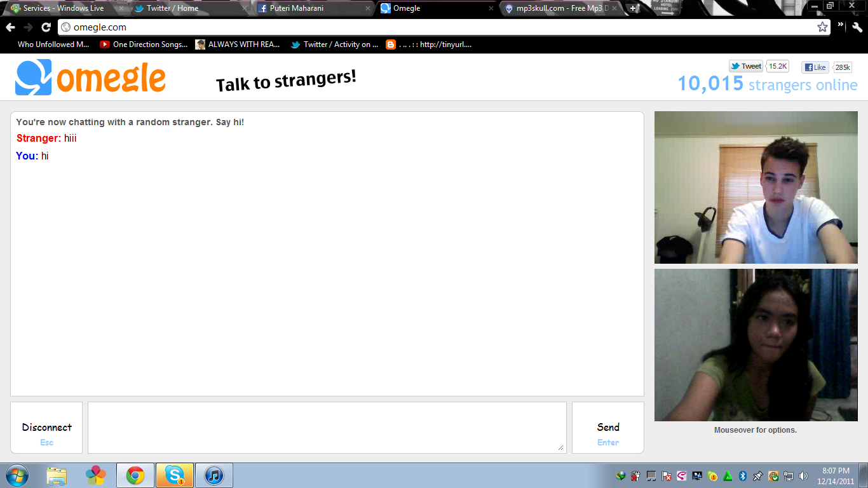Click the green bubble notification tray icon

(x=712, y=476)
